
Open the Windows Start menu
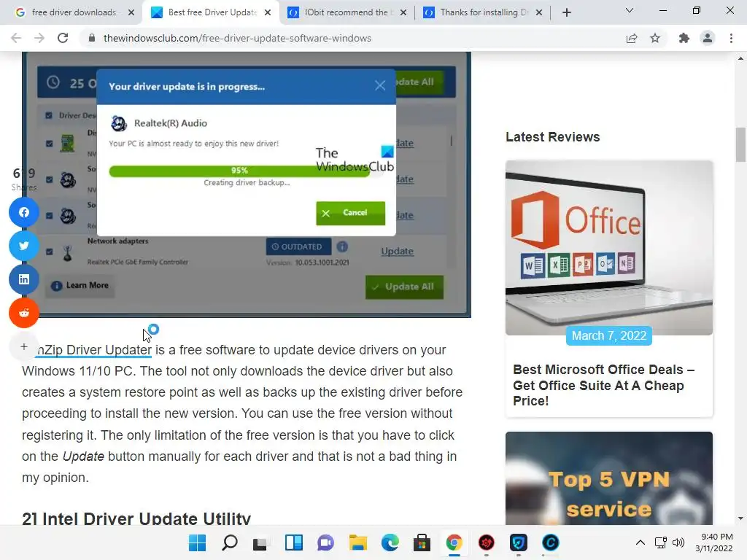[197, 542]
